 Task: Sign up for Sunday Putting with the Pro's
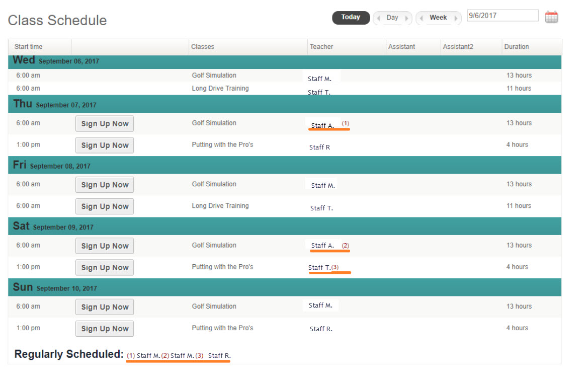[x=104, y=328]
